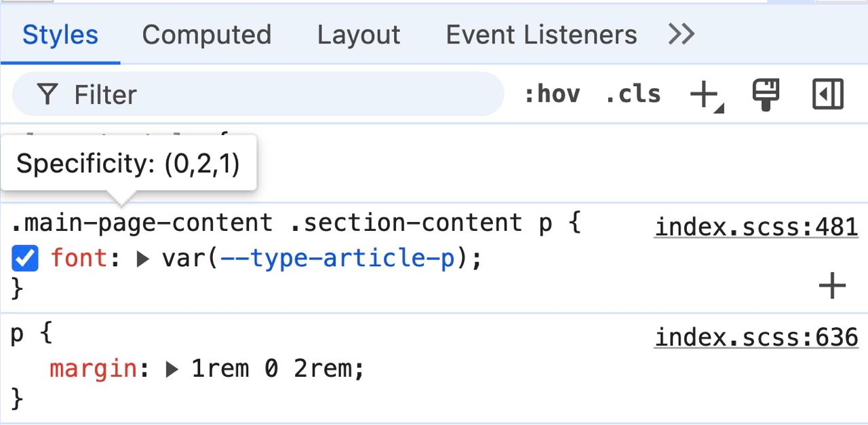This screenshot has width=868, height=425.
Task: Click the filter funnel icon
Action: click(47, 94)
